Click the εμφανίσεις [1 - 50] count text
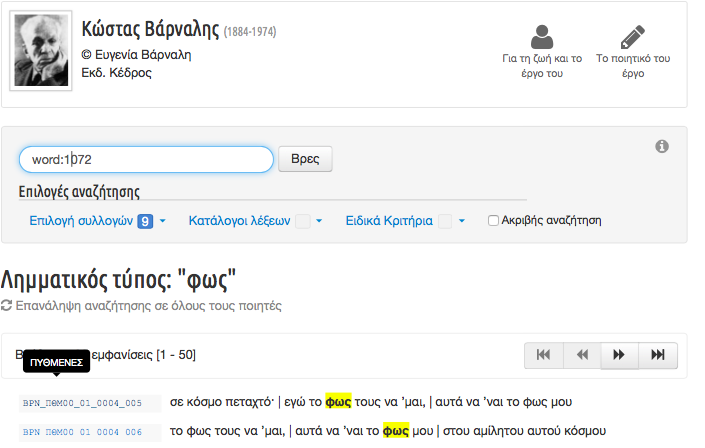Screen dimensions: 705x448 (x=143, y=355)
